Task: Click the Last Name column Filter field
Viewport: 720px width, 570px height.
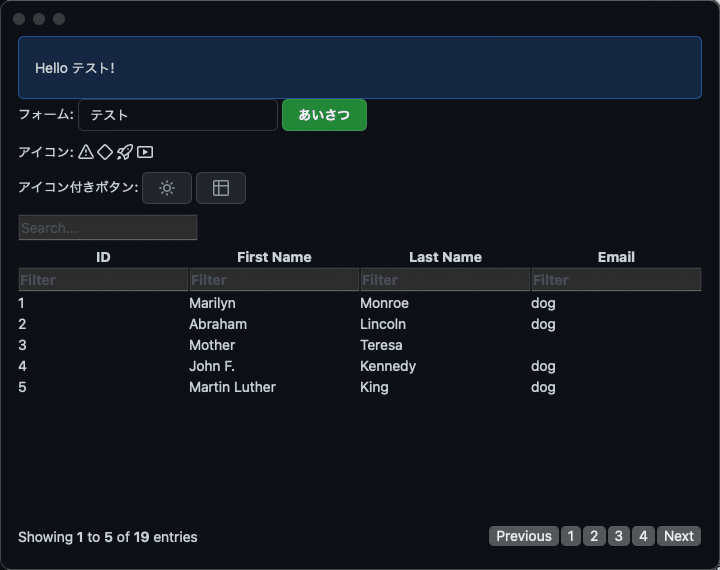Action: 445,280
